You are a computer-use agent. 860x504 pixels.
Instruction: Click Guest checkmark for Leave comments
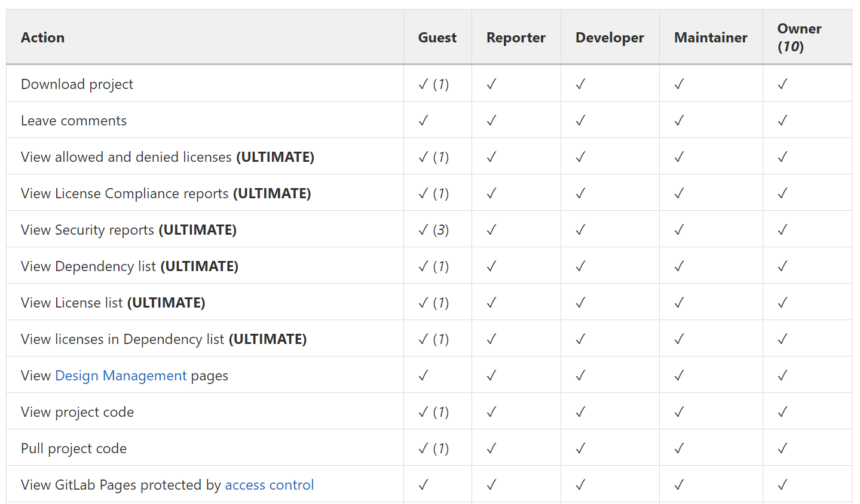tap(423, 121)
